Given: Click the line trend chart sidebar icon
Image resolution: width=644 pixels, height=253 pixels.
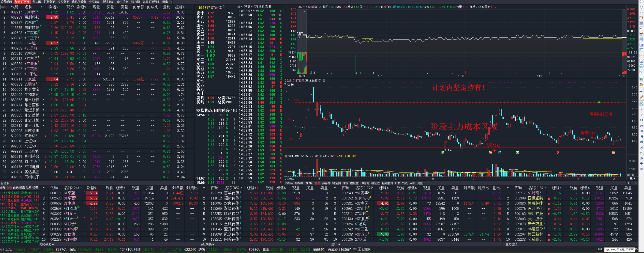Looking at the screenshot, I should [641, 28].
